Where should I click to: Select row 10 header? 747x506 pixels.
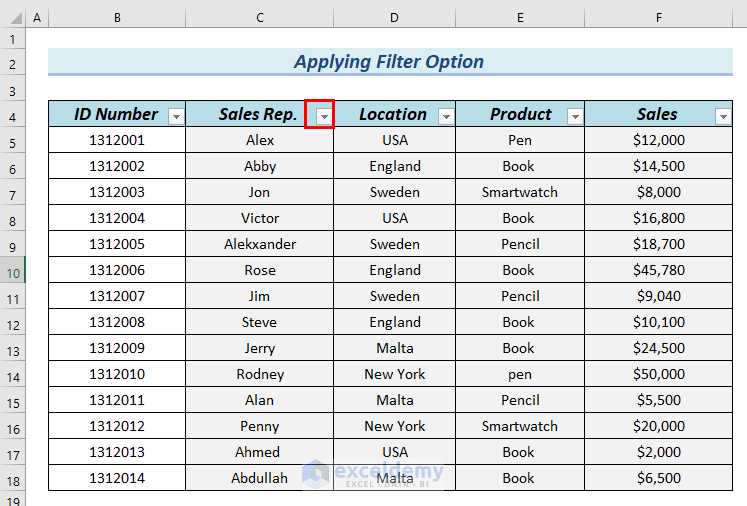pyautogui.click(x=12, y=271)
